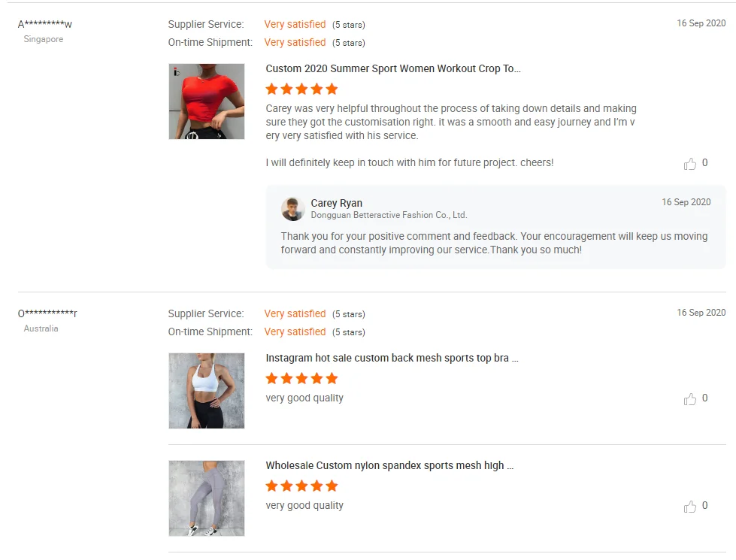This screenshot has height=560, width=736.
Task: Click the Australia reviewer's On-time Shipment Very satisfied rating
Action: tap(295, 332)
